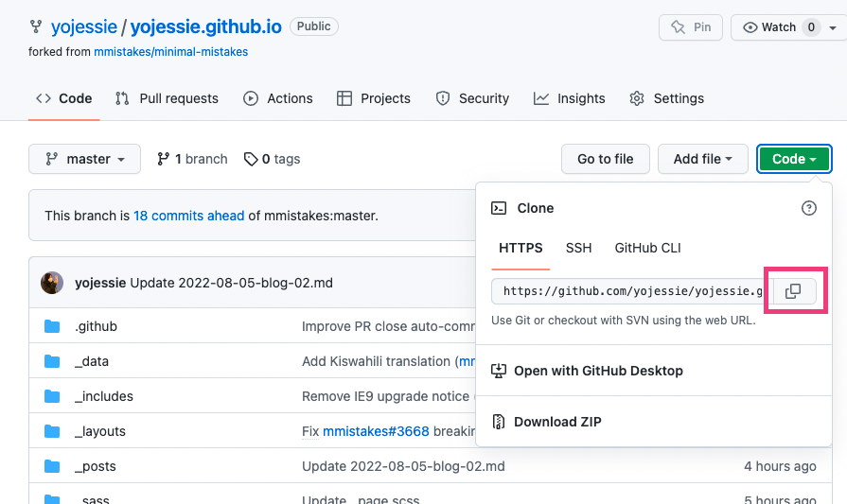847x504 pixels.
Task: Open the .github folder
Action: pos(97,326)
